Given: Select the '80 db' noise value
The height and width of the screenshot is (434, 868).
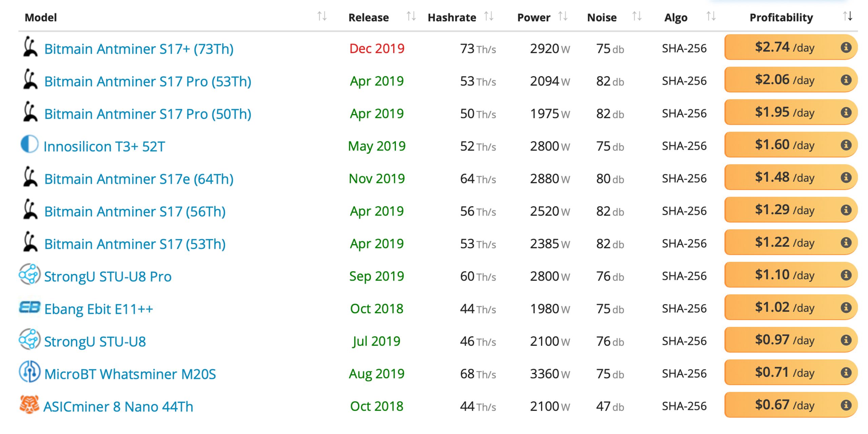Looking at the screenshot, I should (610, 179).
